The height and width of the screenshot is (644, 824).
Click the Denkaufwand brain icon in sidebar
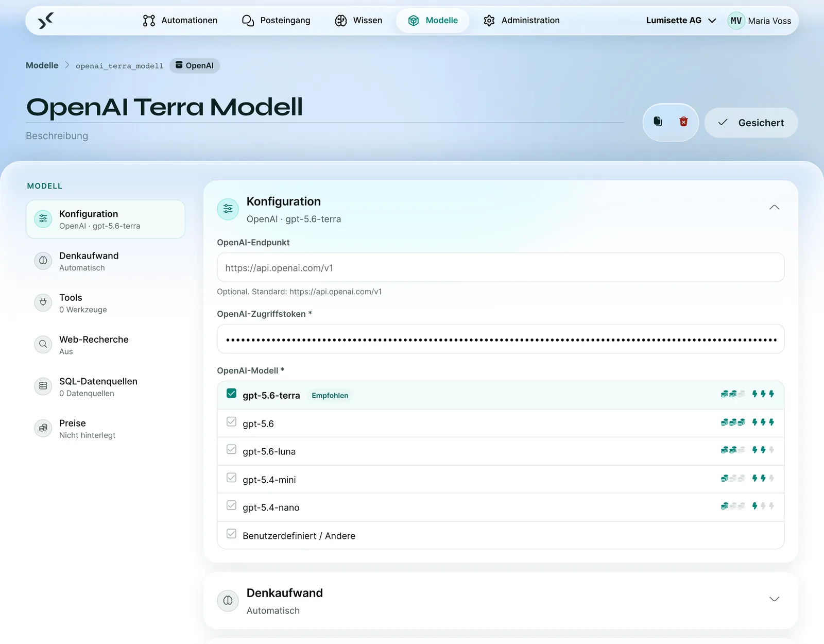click(43, 261)
